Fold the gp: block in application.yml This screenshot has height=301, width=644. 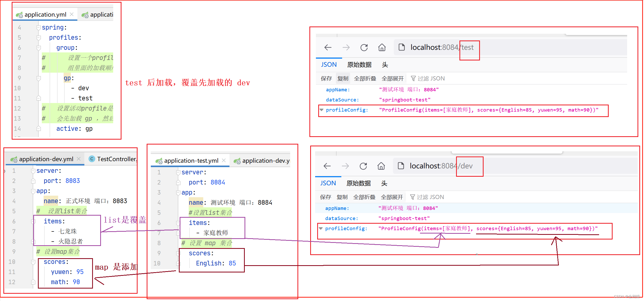[x=39, y=78]
